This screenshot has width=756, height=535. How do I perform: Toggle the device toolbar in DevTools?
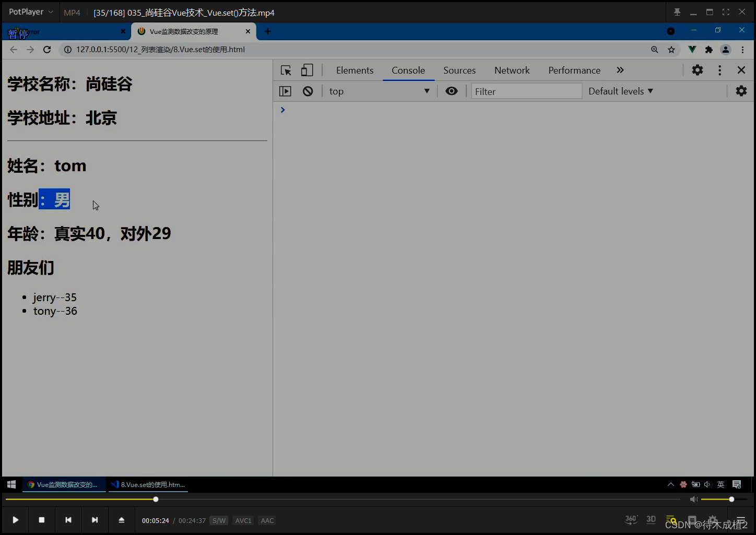pyautogui.click(x=307, y=70)
